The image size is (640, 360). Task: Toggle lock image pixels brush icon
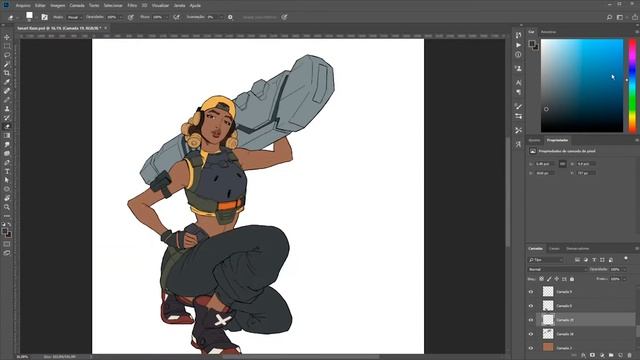pyautogui.click(x=549, y=279)
